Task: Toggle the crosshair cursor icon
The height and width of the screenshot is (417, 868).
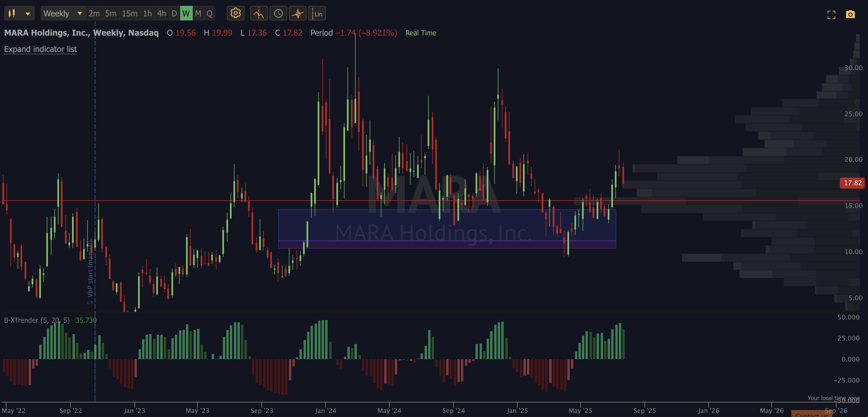Action: 297,13
